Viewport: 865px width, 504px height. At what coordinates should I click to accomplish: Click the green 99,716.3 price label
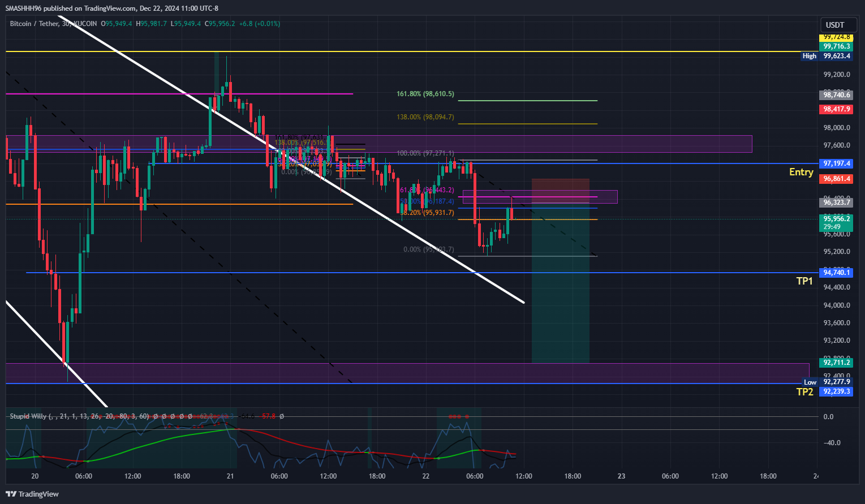click(836, 46)
